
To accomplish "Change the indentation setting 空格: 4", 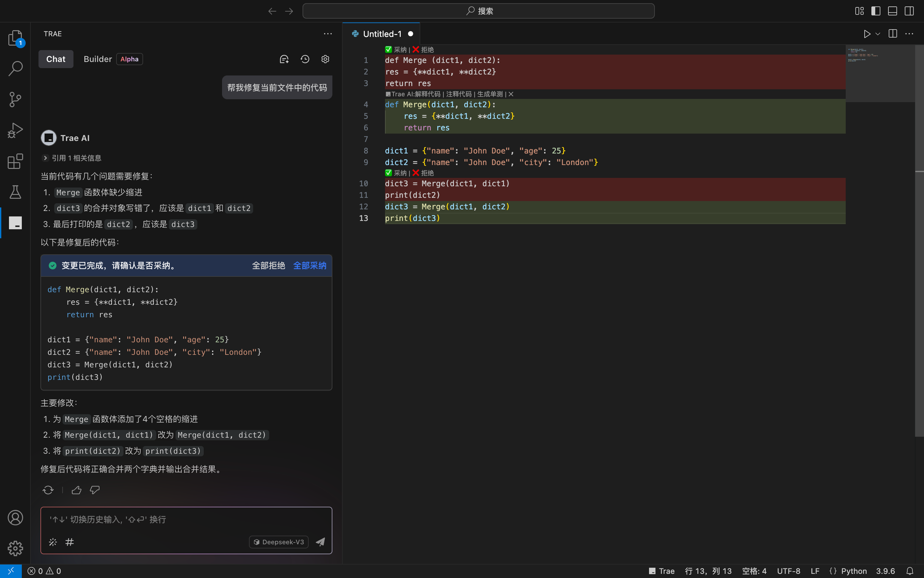I will pyautogui.click(x=754, y=571).
